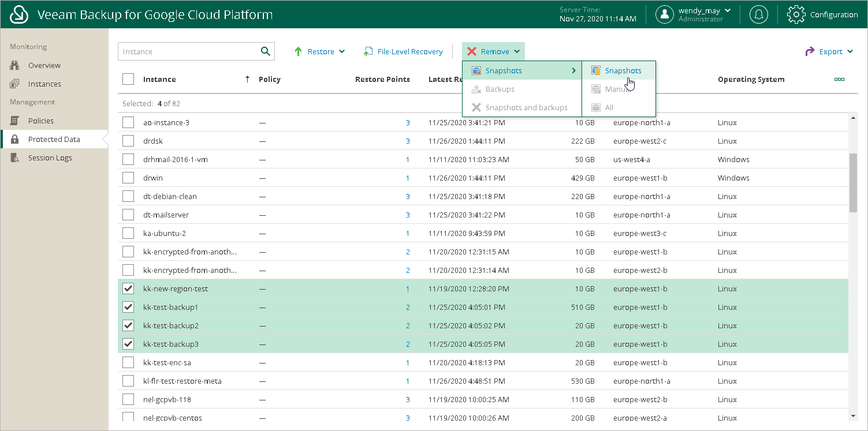Open restore points link for ao-instance-3
The width and height of the screenshot is (868, 431).
[x=408, y=123]
